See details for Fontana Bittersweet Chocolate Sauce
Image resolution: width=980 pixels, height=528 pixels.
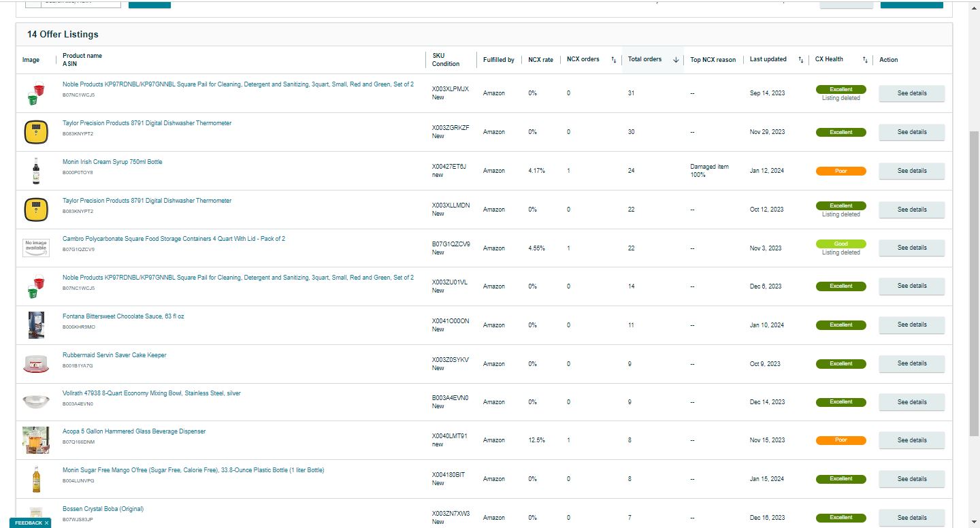click(912, 325)
